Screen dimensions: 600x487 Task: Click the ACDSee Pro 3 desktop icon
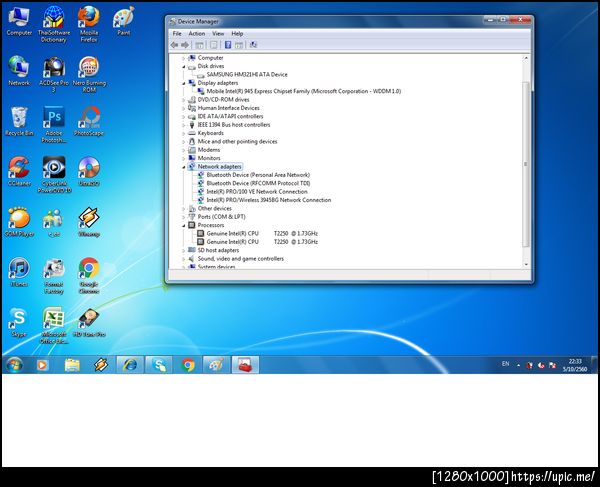(x=54, y=75)
